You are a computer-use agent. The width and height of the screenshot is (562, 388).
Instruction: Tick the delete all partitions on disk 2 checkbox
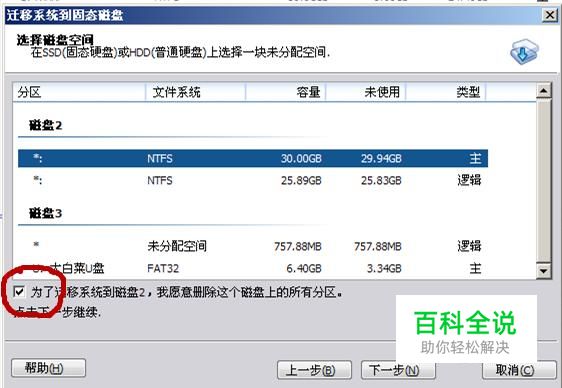19,291
